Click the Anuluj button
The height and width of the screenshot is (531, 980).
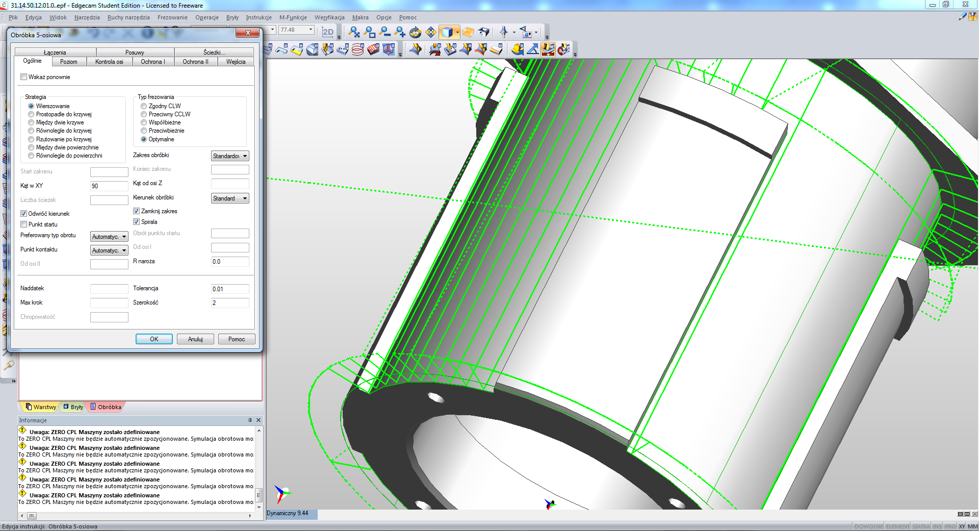click(195, 339)
